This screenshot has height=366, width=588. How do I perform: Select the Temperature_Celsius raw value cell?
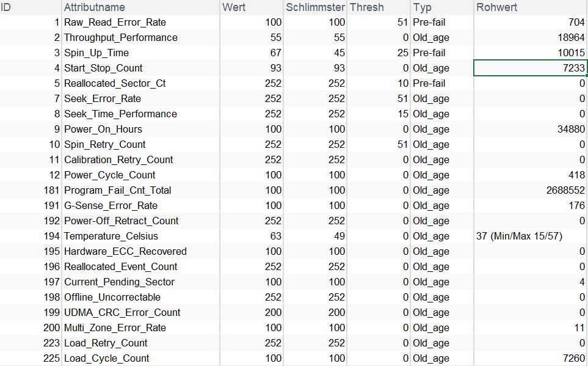coord(519,236)
